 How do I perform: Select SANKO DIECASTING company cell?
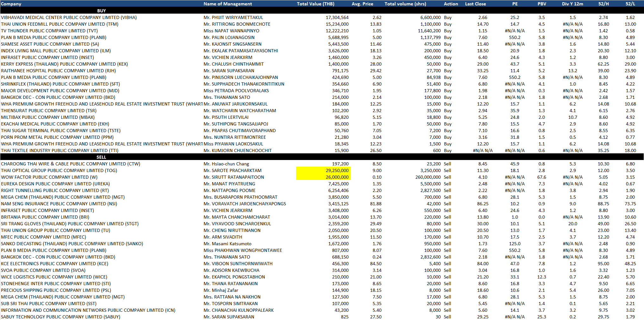point(72,244)
